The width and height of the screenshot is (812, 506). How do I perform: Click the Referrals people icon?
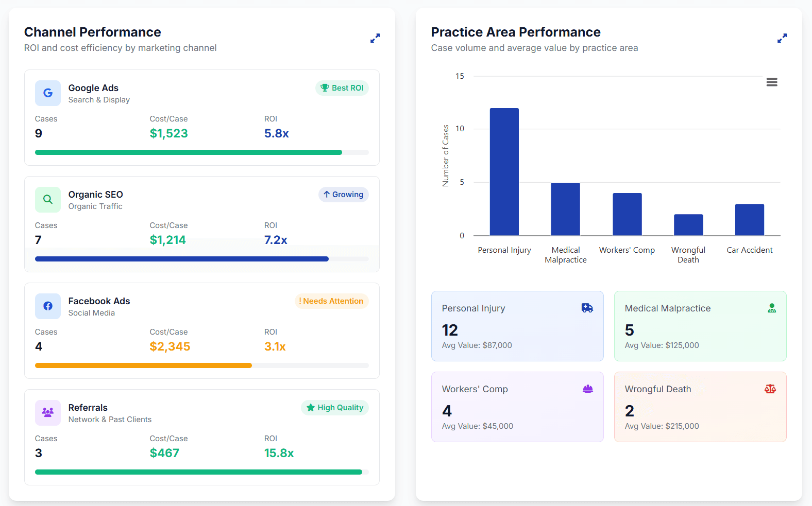(48, 413)
